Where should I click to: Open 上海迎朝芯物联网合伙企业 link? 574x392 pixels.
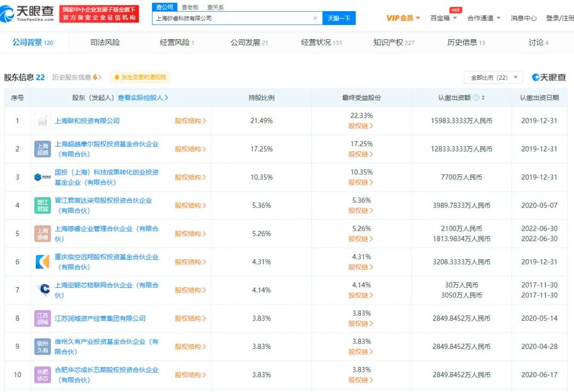click(106, 290)
